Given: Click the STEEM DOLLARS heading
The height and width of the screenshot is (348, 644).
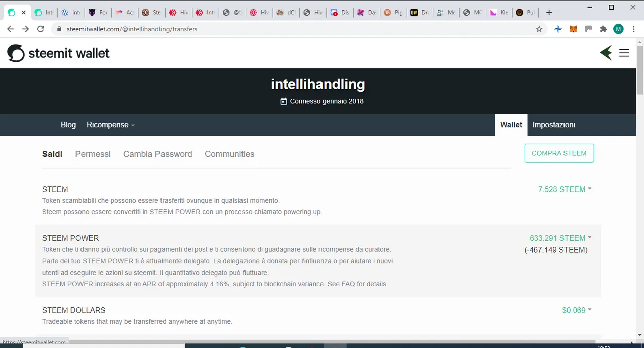Looking at the screenshot, I should point(74,310).
